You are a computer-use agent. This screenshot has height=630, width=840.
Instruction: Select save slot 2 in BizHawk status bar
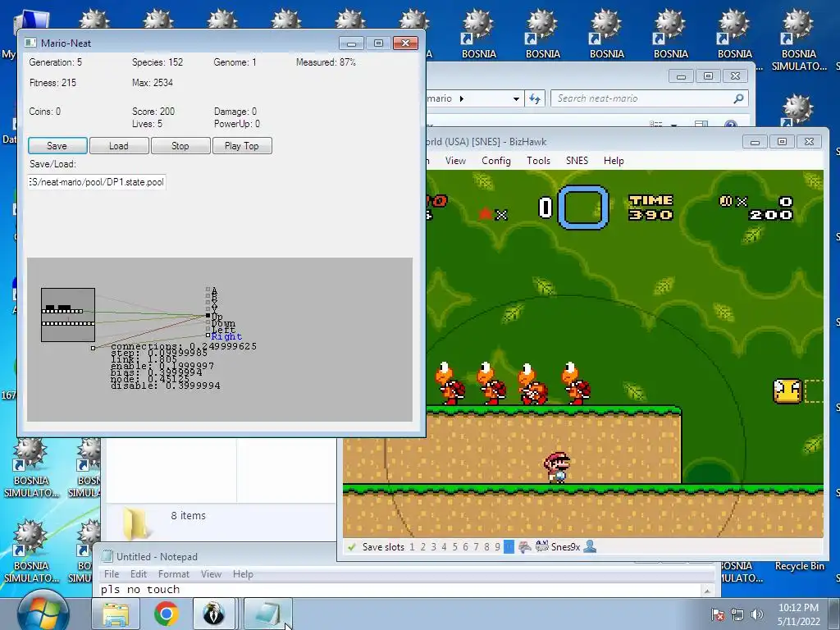pyautogui.click(x=422, y=547)
